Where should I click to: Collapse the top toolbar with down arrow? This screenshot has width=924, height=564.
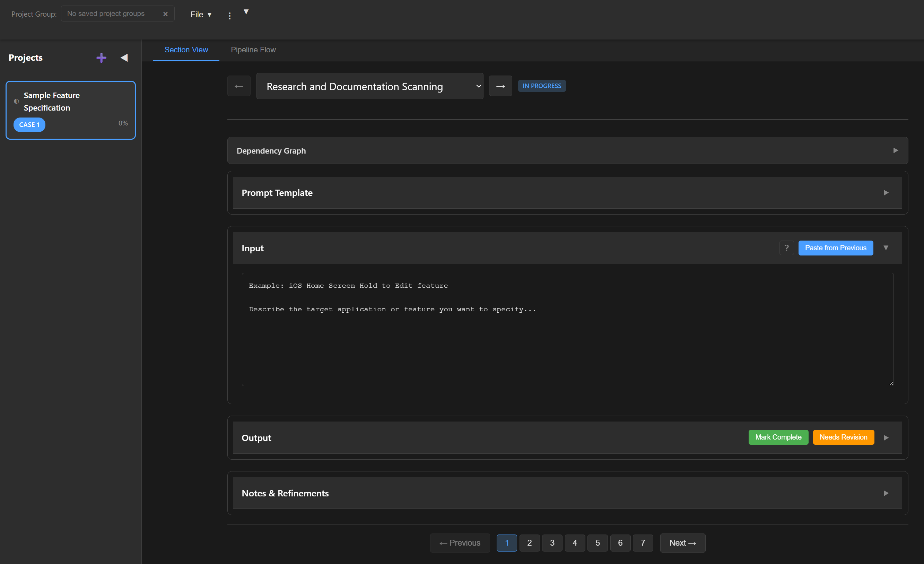[246, 12]
